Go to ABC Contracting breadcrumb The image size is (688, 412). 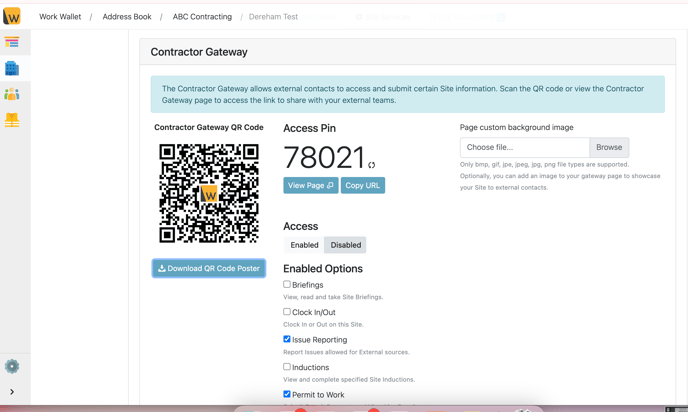[202, 17]
